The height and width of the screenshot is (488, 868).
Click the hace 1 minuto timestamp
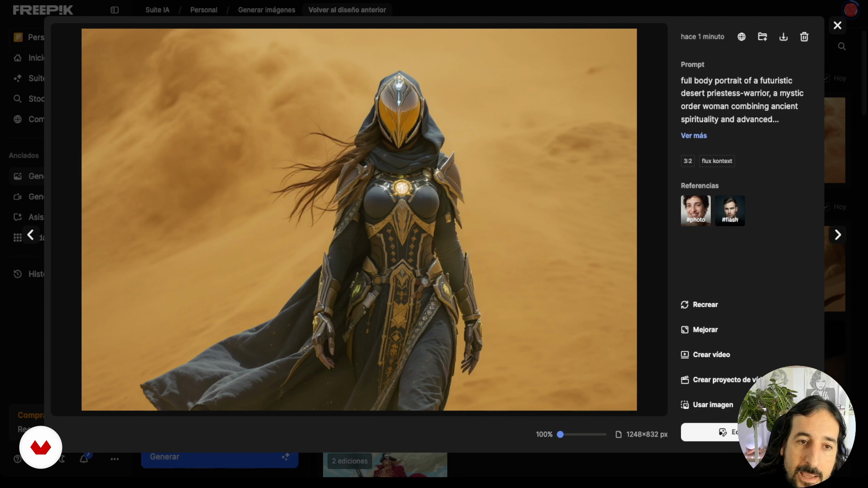tap(702, 37)
